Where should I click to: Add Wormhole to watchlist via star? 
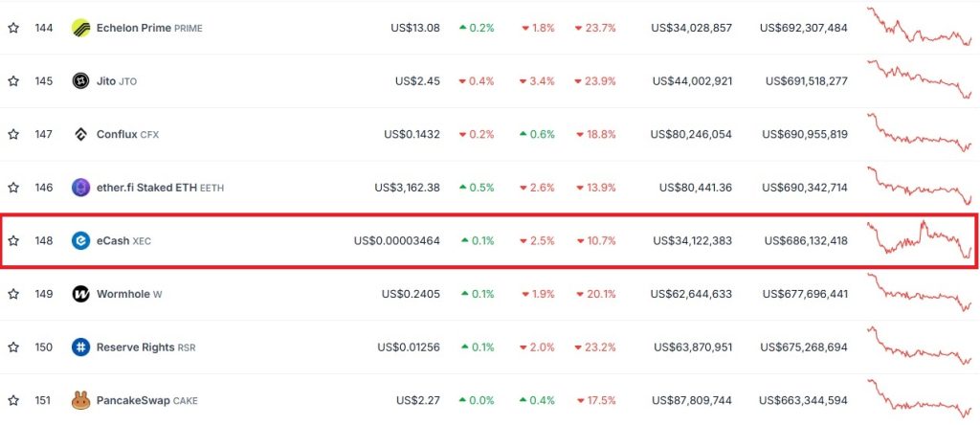click(x=13, y=294)
